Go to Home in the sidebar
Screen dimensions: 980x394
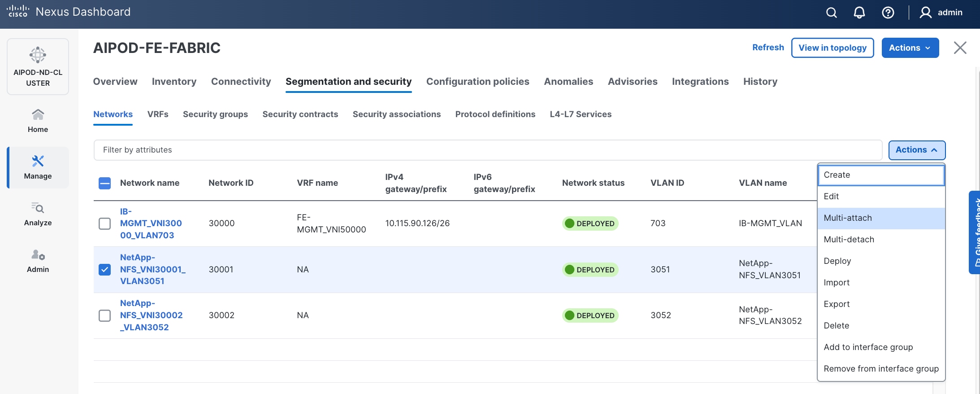pos(38,121)
